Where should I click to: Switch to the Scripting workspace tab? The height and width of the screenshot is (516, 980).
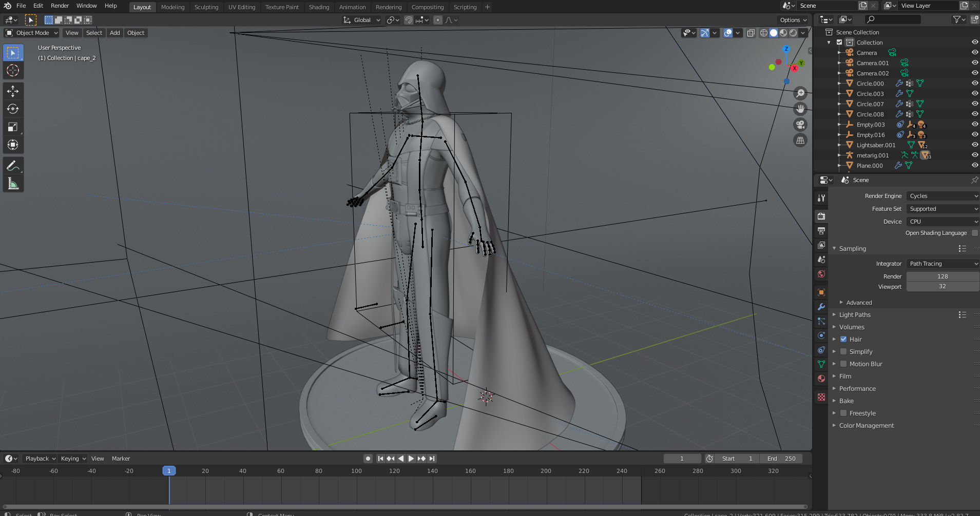click(465, 7)
